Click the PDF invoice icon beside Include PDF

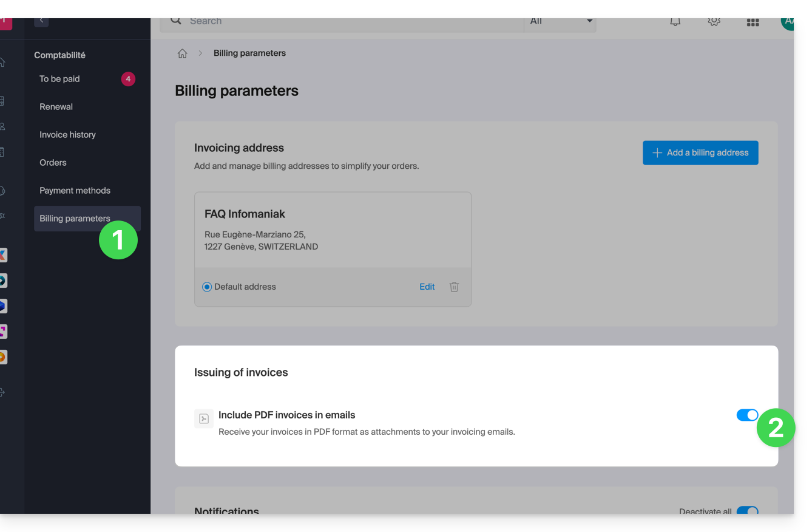[204, 418]
